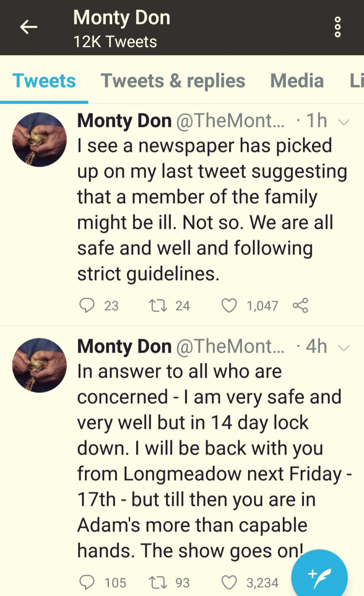Image resolution: width=364 pixels, height=596 pixels.
Task: Expand the 4h tweet's chevron menu
Action: click(343, 348)
